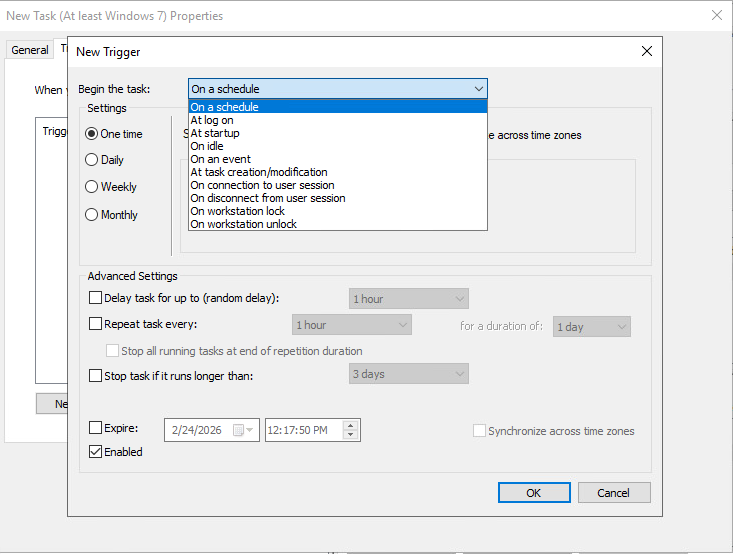This screenshot has width=733, height=554.
Task: Open the duration 1 day dropdown
Action: coord(591,327)
